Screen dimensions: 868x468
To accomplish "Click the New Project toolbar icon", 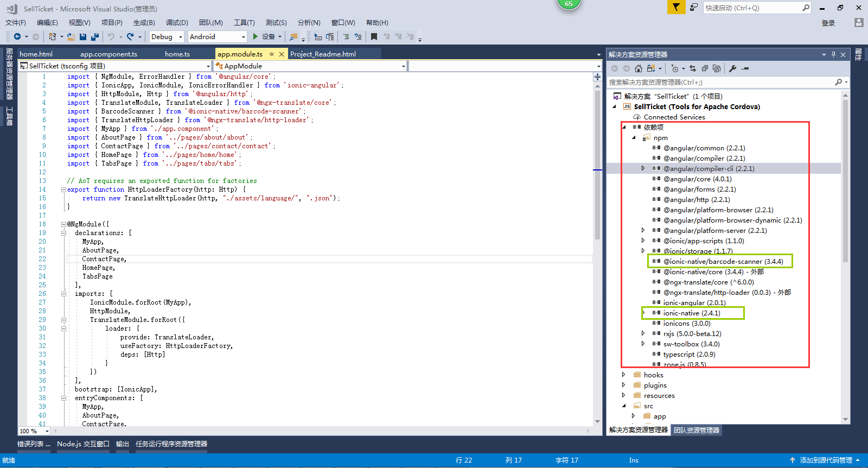I will [53, 36].
